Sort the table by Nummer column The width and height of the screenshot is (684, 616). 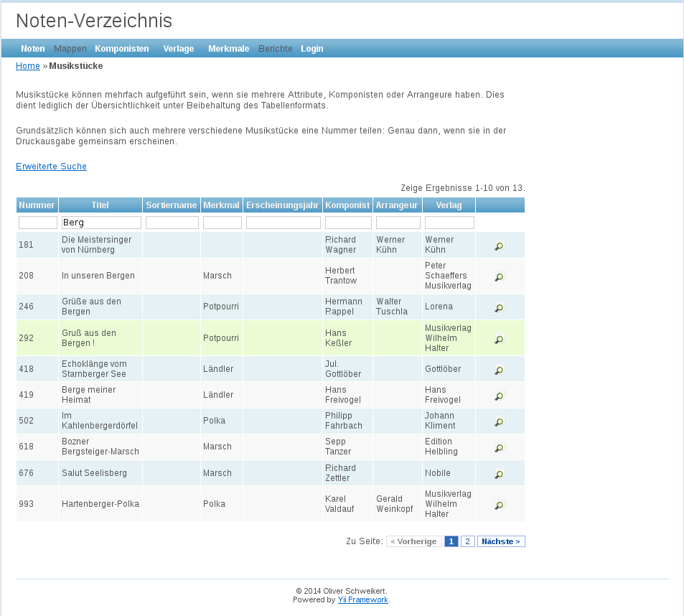pyautogui.click(x=37, y=205)
